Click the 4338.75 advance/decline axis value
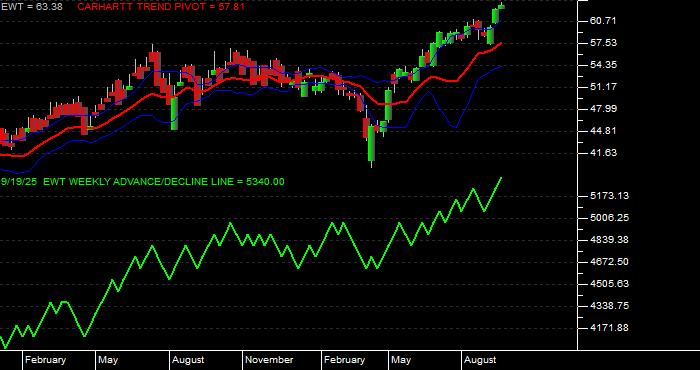Viewport: 700px width, 370px height. [x=609, y=306]
